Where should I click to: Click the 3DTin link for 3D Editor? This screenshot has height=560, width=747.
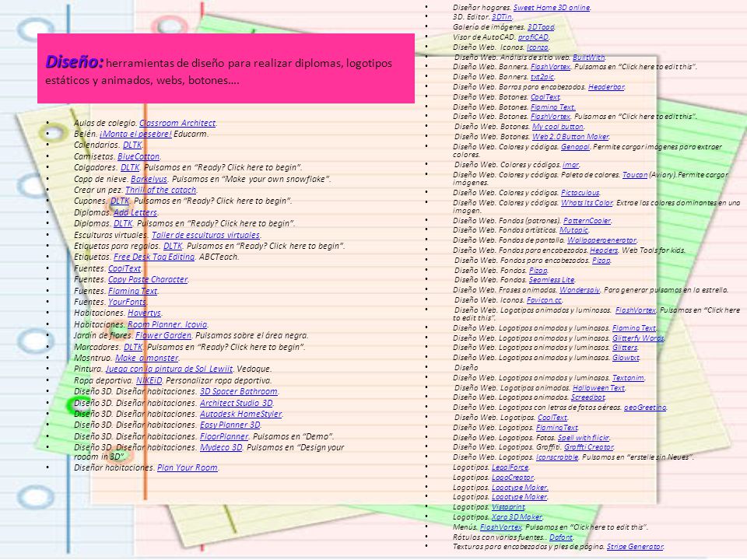(502, 16)
